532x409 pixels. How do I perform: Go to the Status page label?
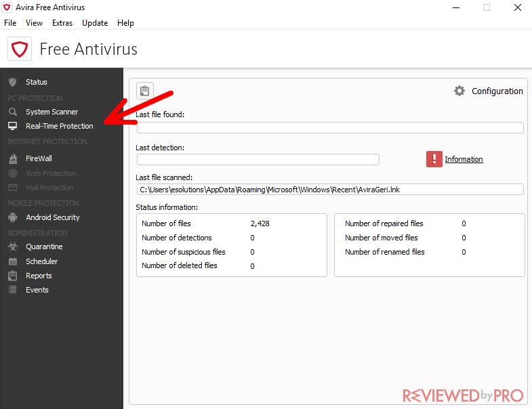[37, 82]
